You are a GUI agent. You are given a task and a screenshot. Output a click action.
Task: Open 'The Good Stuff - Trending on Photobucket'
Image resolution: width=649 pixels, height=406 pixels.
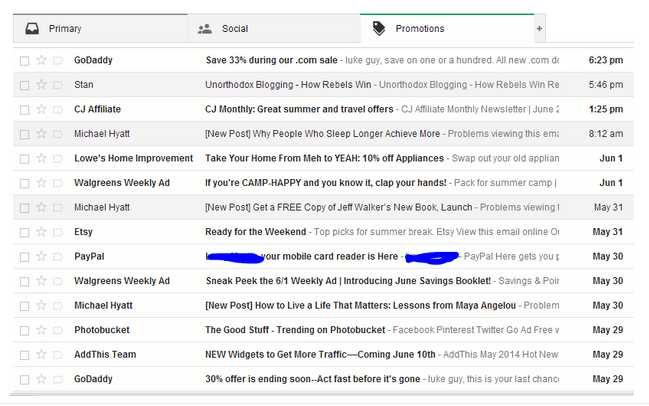point(295,330)
